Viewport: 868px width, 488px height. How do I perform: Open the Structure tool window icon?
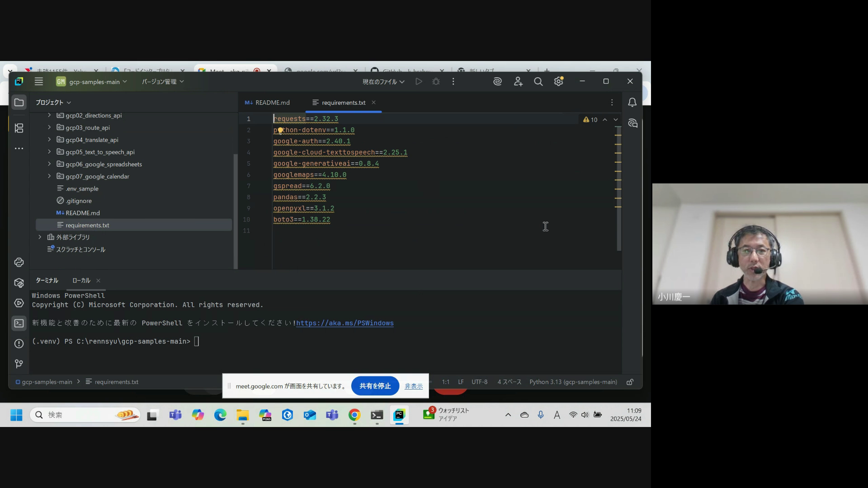pos(19,128)
